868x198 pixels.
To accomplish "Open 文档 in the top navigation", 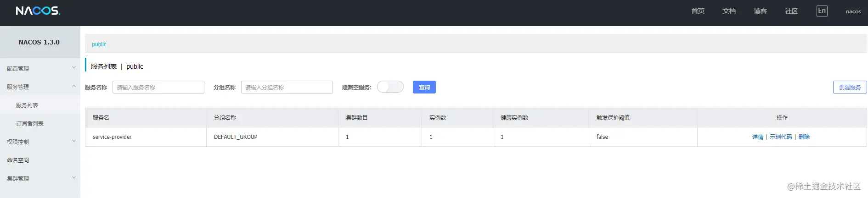I will tap(729, 11).
